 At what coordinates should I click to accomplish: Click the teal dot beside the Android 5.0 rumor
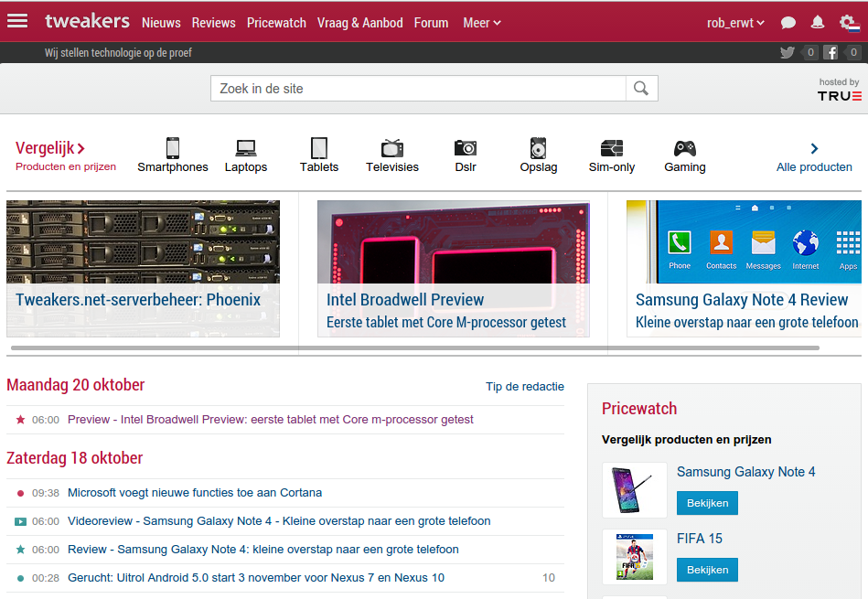click(20, 579)
